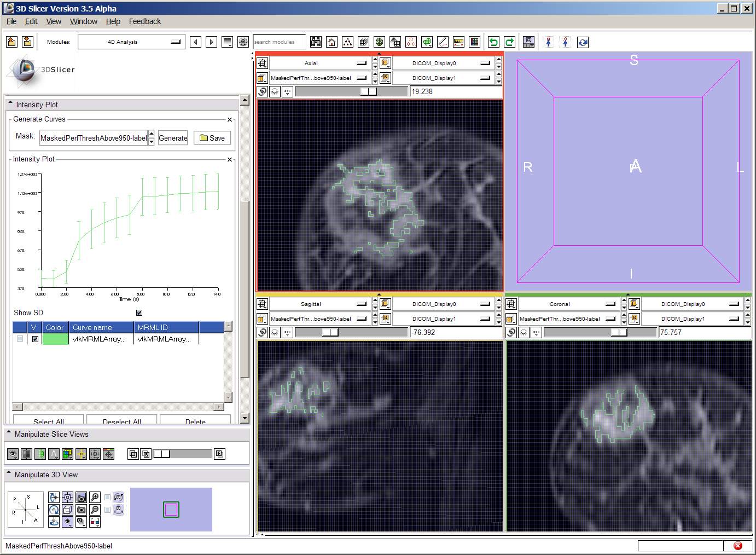
Task: Open the Axial DICOM_Display0 volume selector
Action: point(443,63)
